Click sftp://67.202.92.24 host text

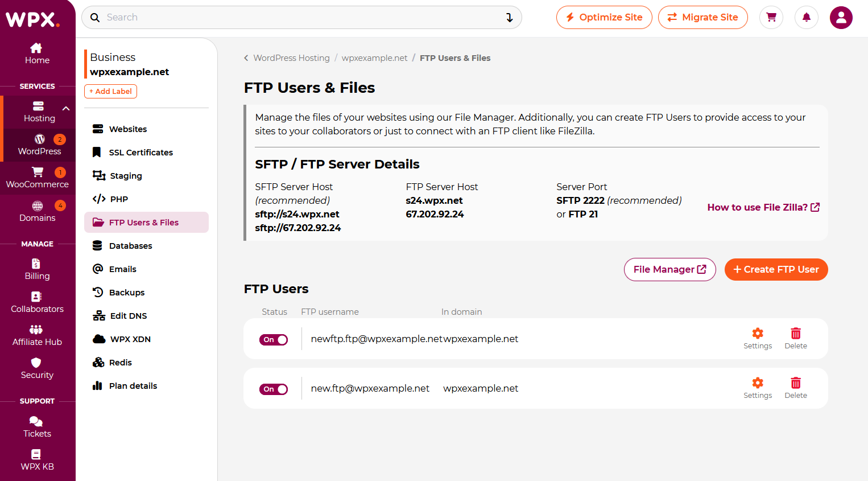tap(298, 228)
